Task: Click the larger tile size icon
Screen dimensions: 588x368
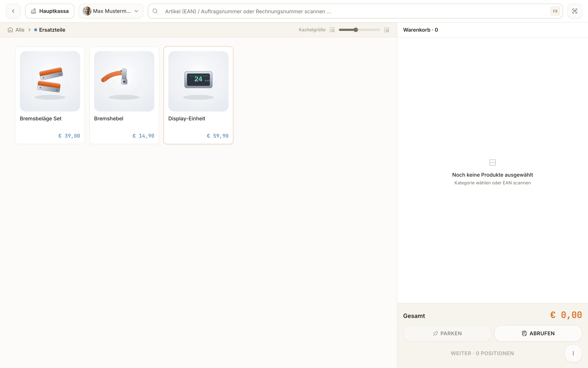Action: [387, 30]
